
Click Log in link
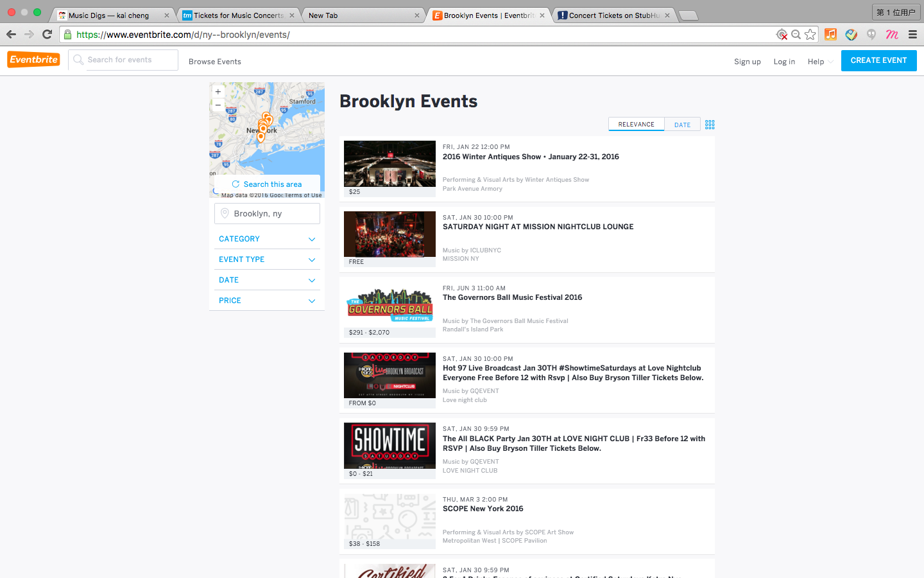(784, 62)
